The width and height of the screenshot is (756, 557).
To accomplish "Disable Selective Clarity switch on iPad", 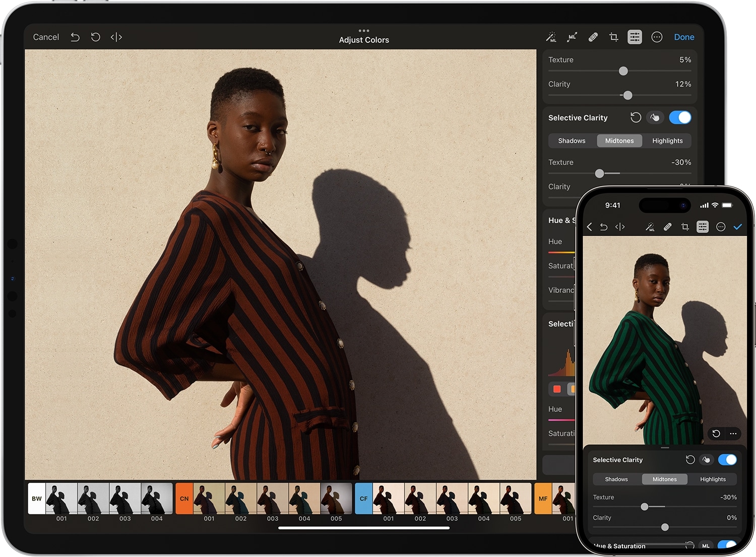I will pos(680,118).
